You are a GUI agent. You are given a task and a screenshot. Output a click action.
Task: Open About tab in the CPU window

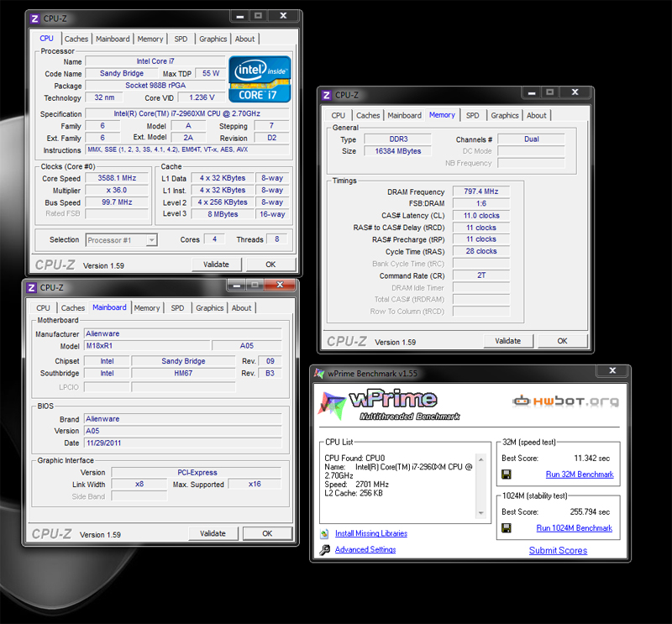coord(244,39)
